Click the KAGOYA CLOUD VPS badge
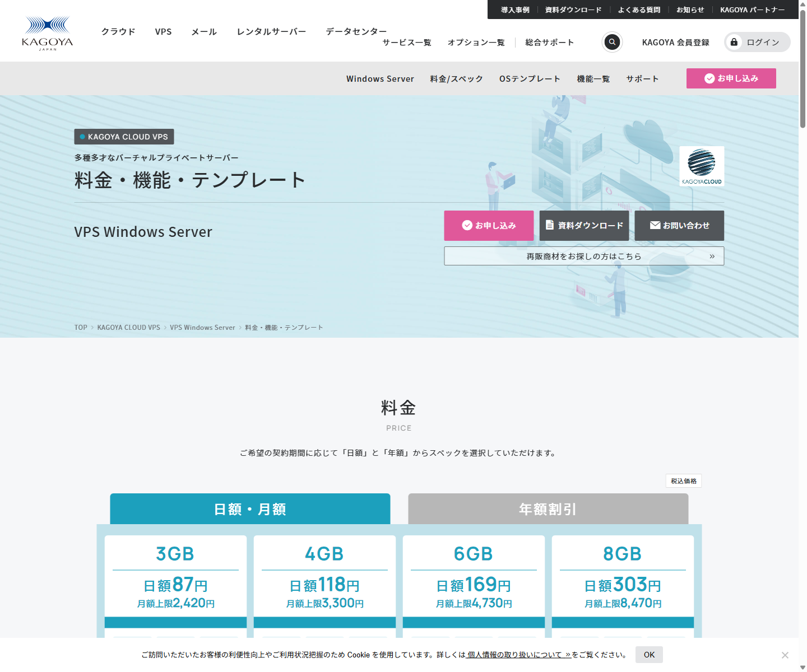The width and height of the screenshot is (807, 672). (124, 137)
